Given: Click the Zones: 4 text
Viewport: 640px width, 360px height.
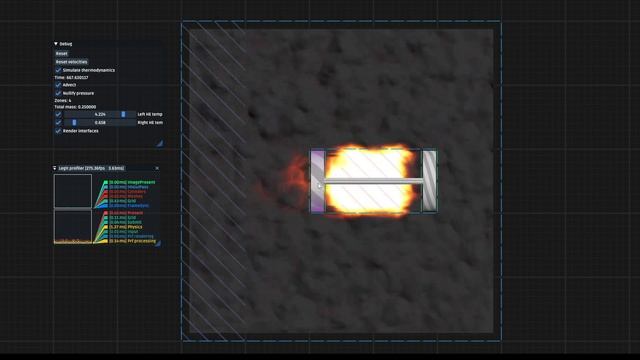Looking at the screenshot, I should point(63,100).
